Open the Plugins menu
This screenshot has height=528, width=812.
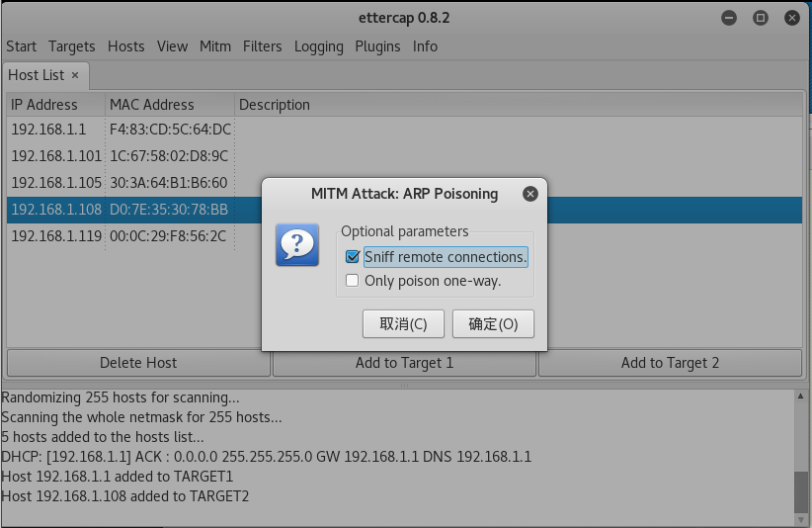pos(377,46)
